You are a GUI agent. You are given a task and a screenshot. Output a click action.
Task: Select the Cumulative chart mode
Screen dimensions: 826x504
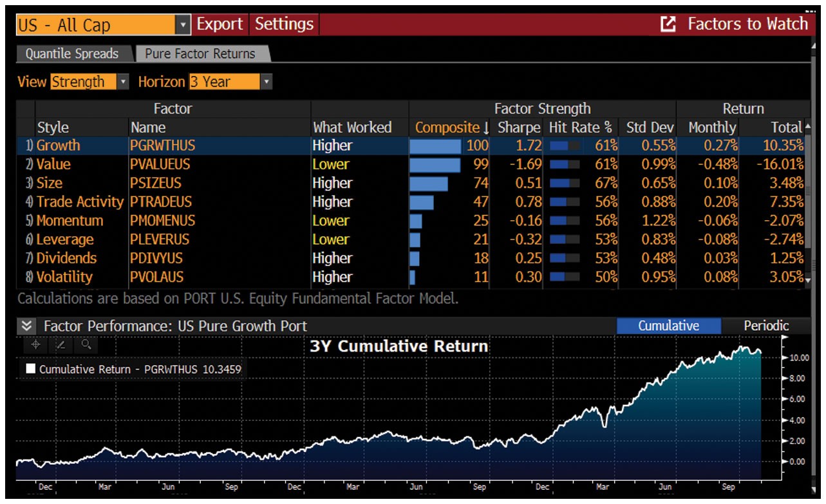(x=668, y=326)
